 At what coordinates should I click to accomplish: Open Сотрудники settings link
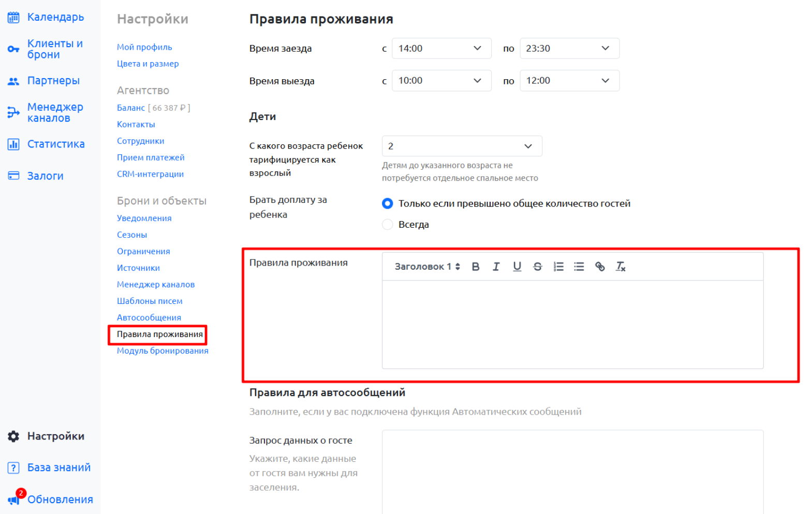pyautogui.click(x=140, y=141)
